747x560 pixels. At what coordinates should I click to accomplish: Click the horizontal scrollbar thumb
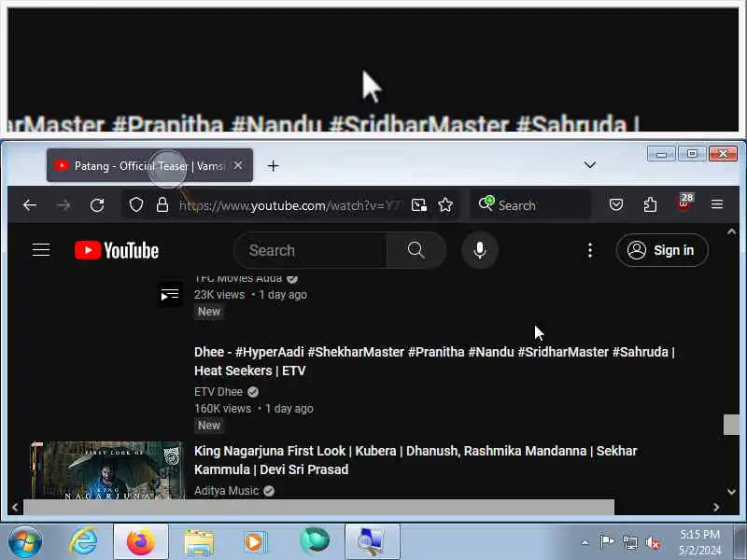point(318,507)
